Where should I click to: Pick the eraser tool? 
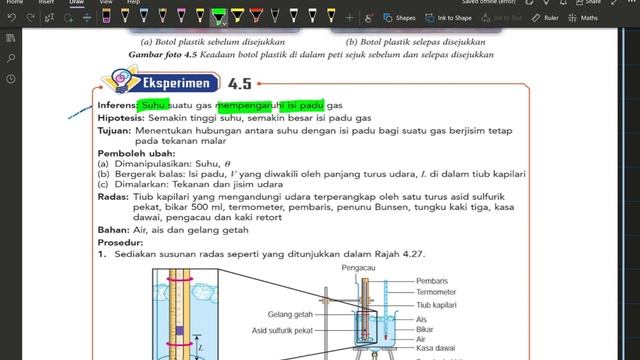click(x=106, y=16)
